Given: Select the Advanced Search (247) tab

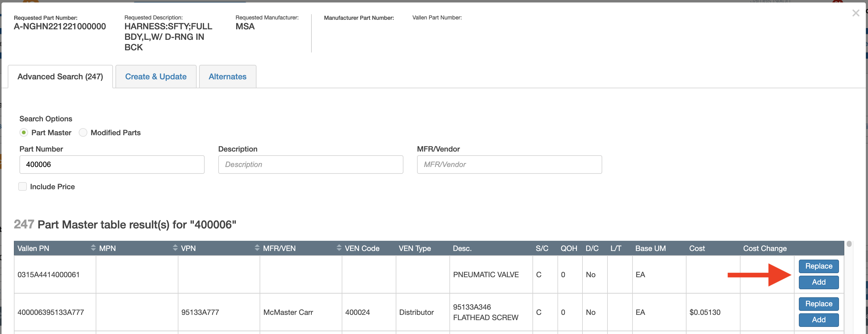Looking at the screenshot, I should [x=60, y=77].
